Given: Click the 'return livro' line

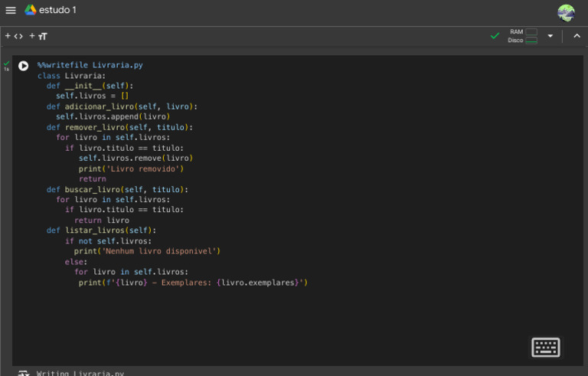Looking at the screenshot, I should pos(102,221).
